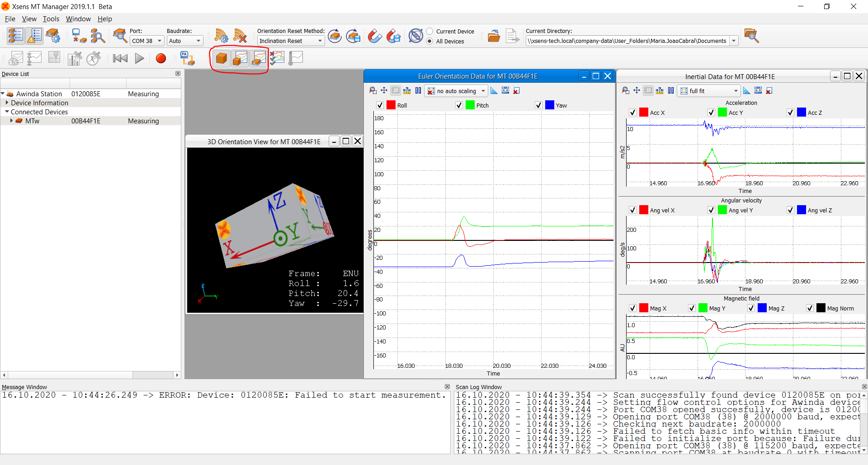Select the Current Device radio button
Image resolution: width=868 pixels, height=465 pixels.
click(x=430, y=31)
